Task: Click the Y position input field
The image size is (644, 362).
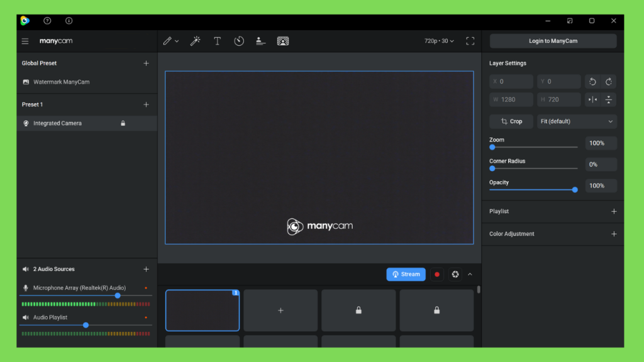Action: [x=559, y=82]
